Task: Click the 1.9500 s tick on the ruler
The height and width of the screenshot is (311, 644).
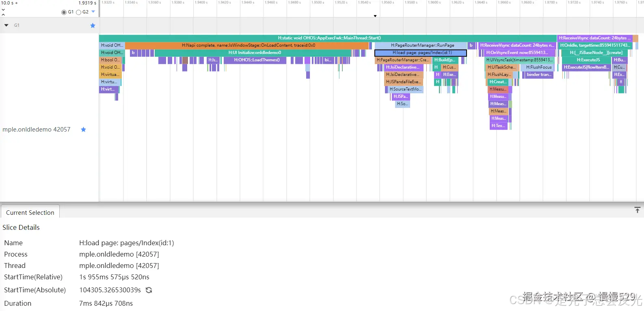Action: click(318, 2)
